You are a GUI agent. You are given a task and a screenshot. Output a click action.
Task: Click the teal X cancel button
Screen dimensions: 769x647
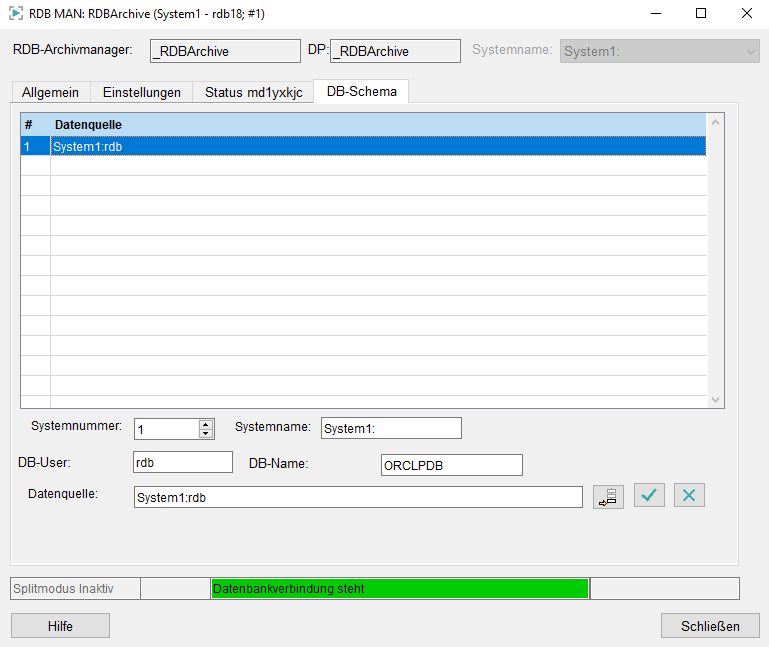689,495
